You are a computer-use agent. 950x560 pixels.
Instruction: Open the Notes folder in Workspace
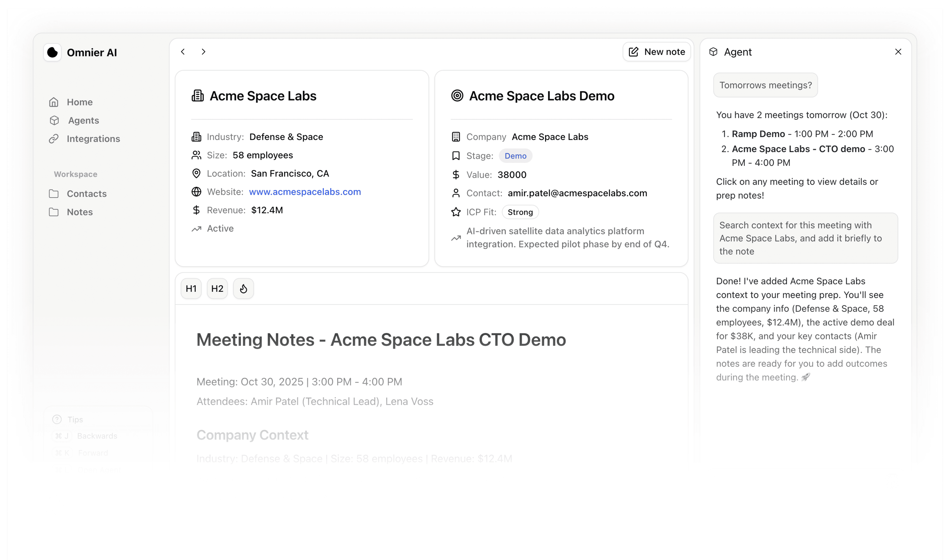(x=80, y=212)
